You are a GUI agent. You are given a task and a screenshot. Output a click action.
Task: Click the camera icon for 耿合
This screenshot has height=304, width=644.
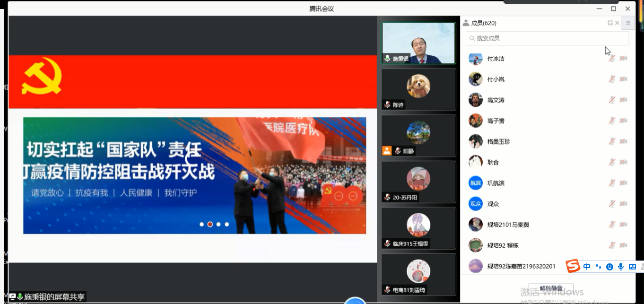point(623,162)
